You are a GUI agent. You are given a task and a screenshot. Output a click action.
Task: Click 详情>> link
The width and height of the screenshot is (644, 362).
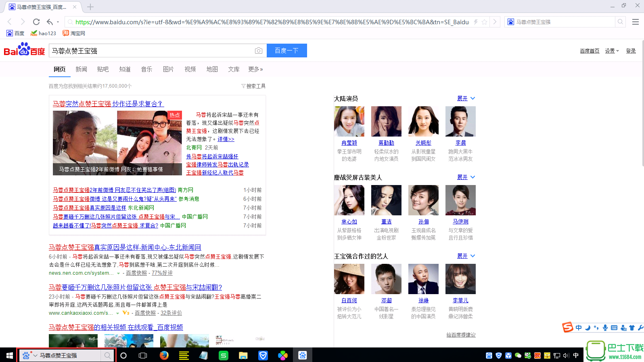226,139
